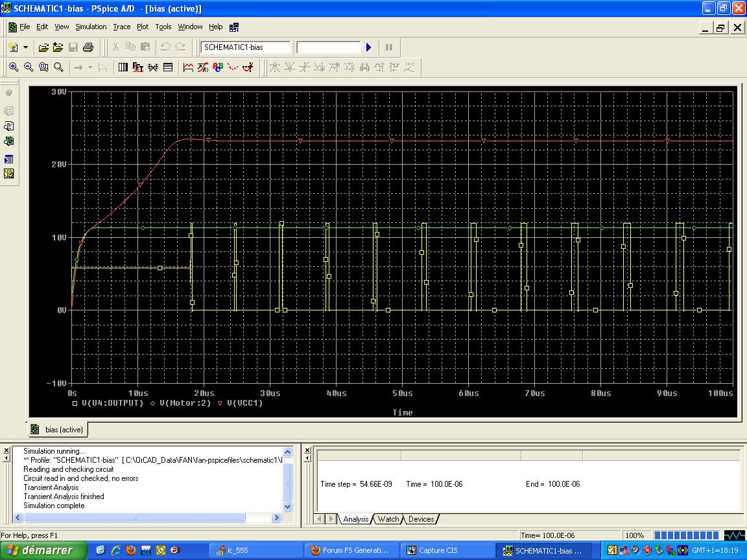Click the V(VCC1) red trace legend marker

point(220,403)
